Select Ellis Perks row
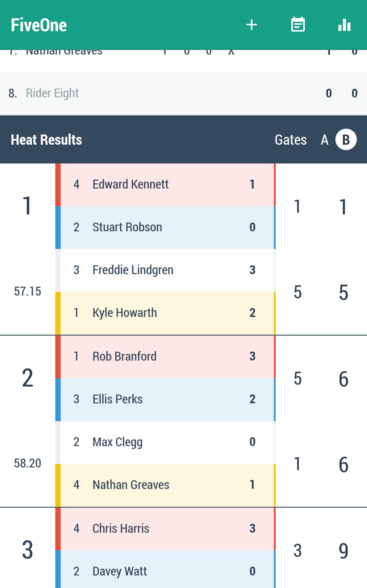367x588 pixels. [165, 399]
